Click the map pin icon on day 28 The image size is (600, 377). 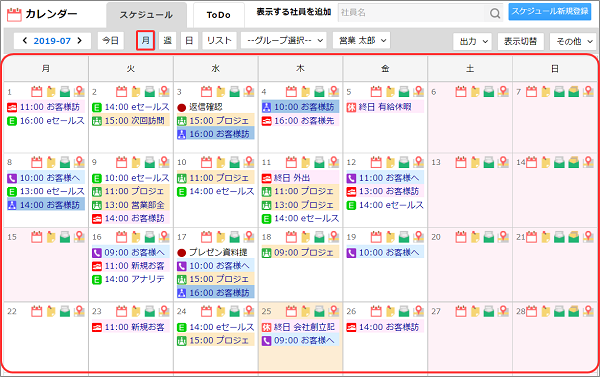point(588,311)
